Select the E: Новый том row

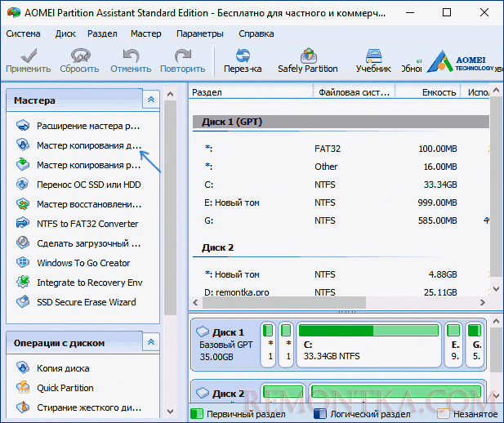[341, 203]
